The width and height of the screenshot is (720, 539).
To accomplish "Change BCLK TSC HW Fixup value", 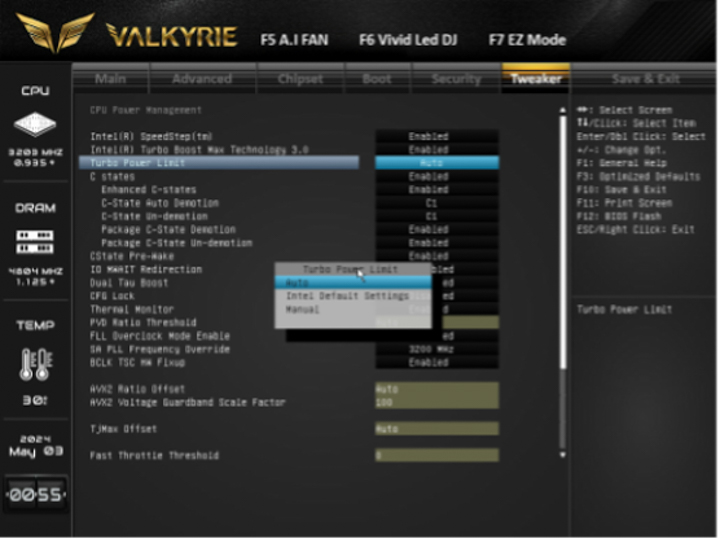I will 437,363.
